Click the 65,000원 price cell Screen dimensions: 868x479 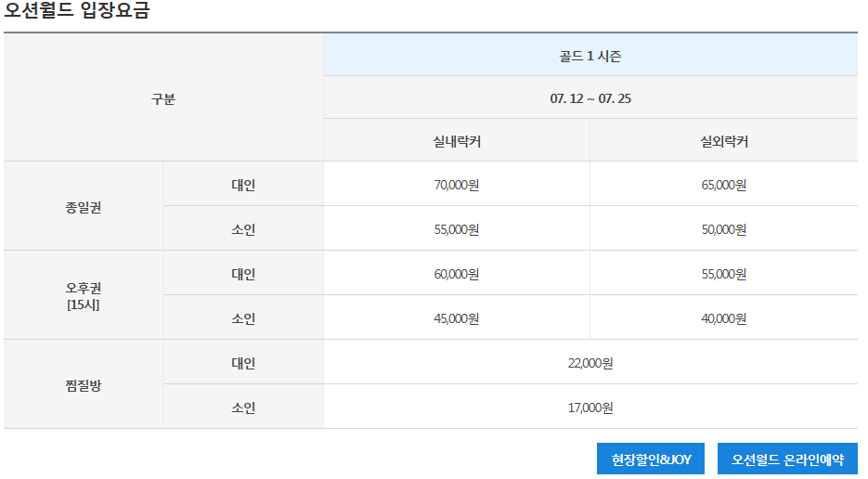(723, 185)
